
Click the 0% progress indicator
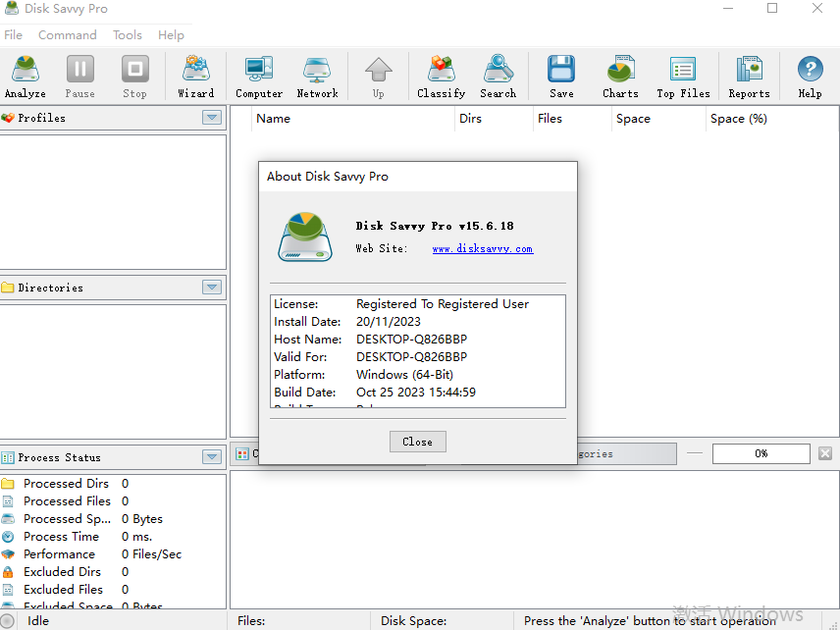[761, 453]
